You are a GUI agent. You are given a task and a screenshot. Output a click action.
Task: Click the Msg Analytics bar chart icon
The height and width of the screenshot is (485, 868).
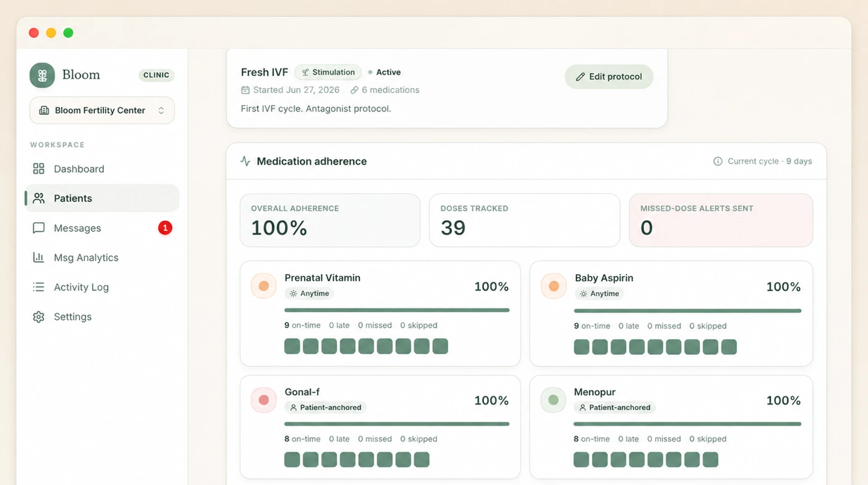click(x=39, y=257)
